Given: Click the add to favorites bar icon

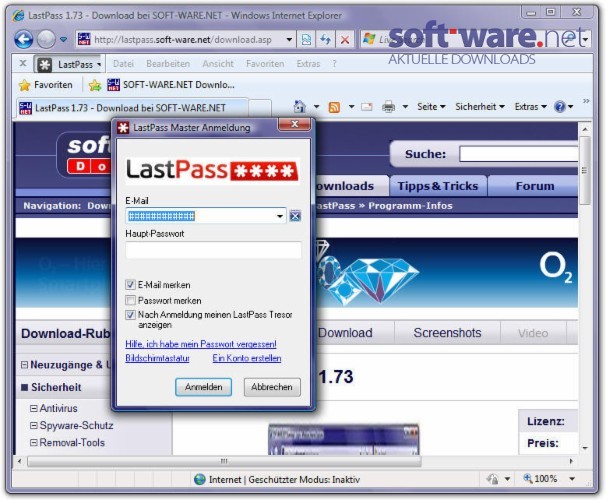Looking at the screenshot, I should pyautogui.click(x=95, y=85).
